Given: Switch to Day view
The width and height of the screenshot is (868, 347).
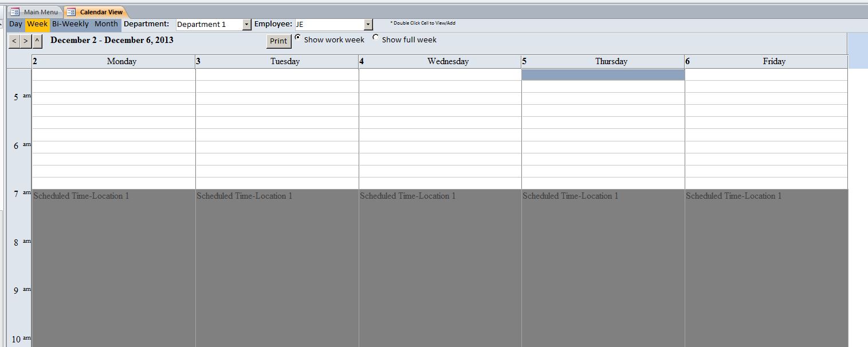Looking at the screenshot, I should pos(15,23).
